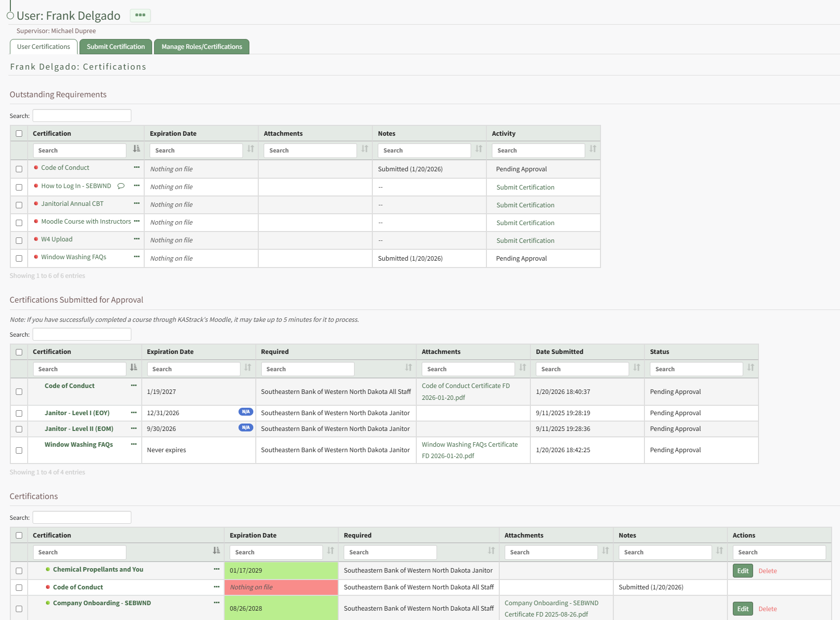Switch to the Submit Certification tab
Image resolution: width=840 pixels, height=620 pixels.
click(x=116, y=47)
